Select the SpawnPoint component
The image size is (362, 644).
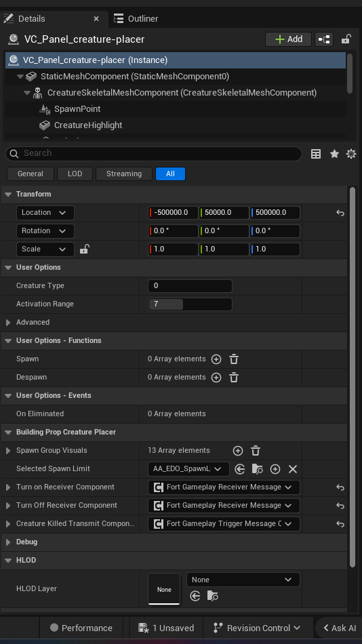(77, 109)
